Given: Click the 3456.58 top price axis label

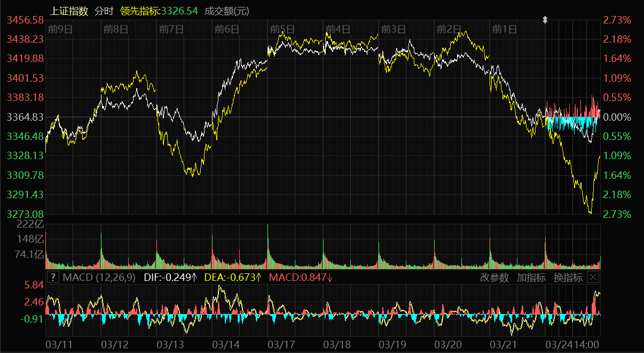Looking at the screenshot, I should pyautogui.click(x=25, y=20).
